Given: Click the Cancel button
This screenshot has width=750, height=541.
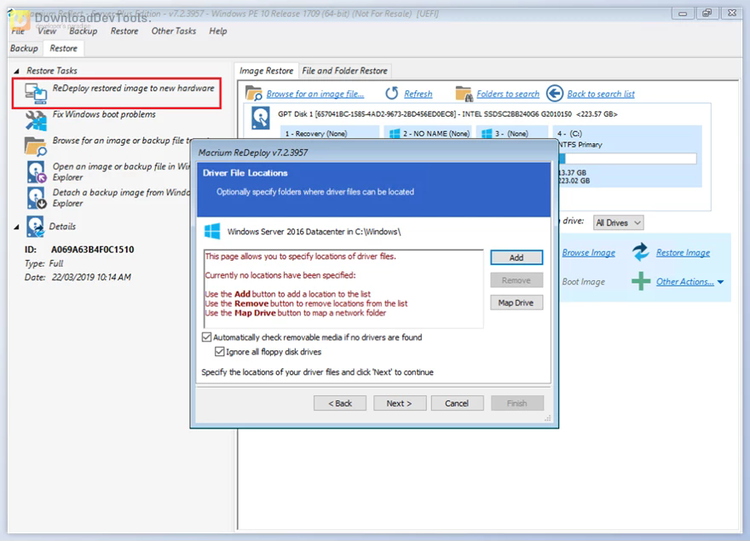Looking at the screenshot, I should click(x=457, y=403).
